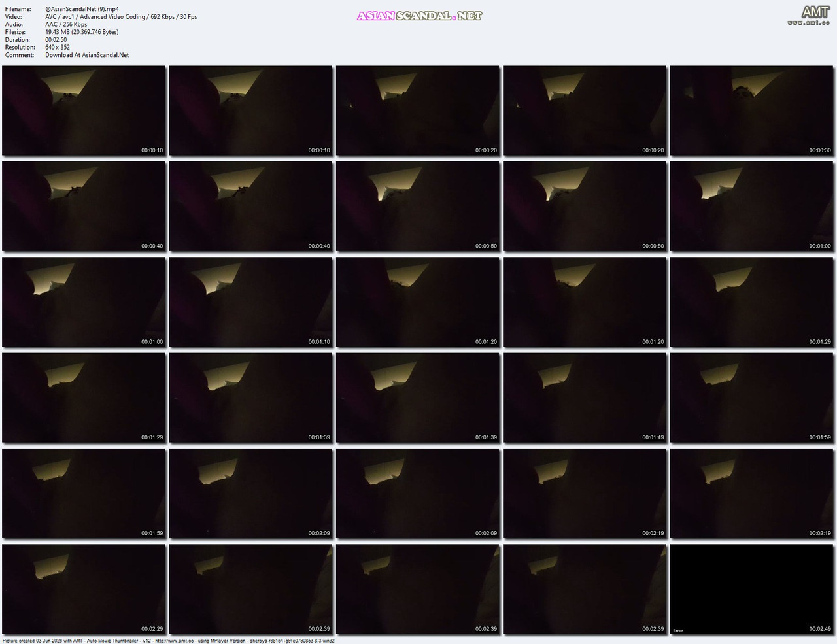The image size is (837, 644).
Task: Click the 'Error' text in the black frame
Action: pos(677,630)
